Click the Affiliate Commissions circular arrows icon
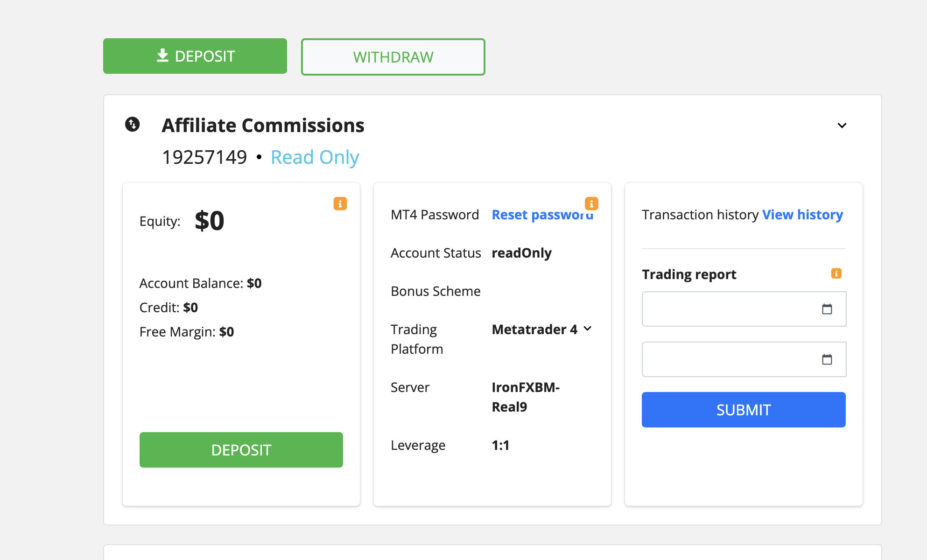 (133, 124)
